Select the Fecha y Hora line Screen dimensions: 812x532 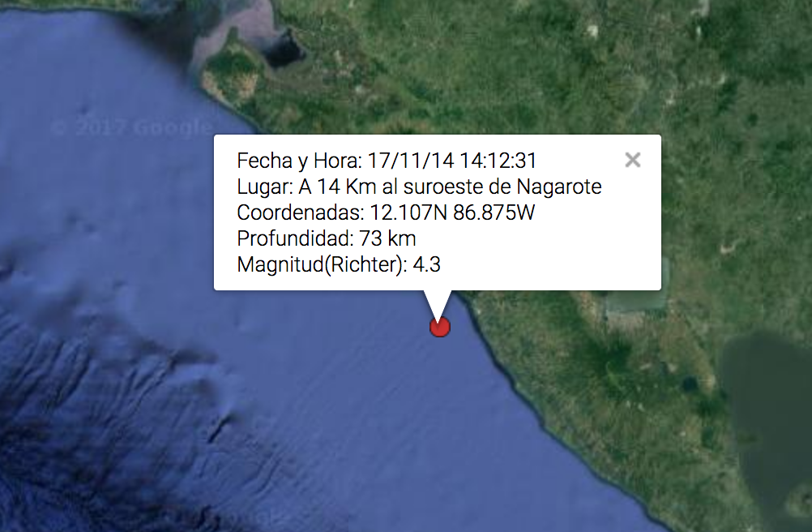pos(387,161)
